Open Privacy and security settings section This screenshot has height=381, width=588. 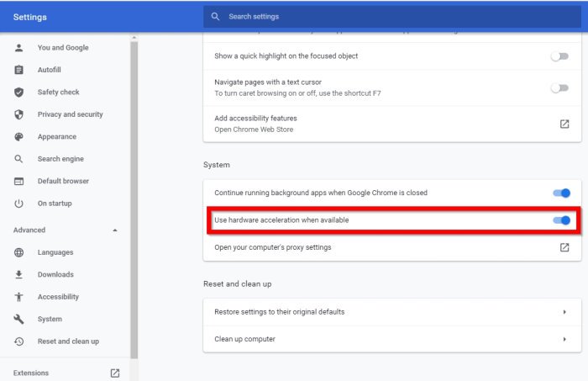point(70,114)
